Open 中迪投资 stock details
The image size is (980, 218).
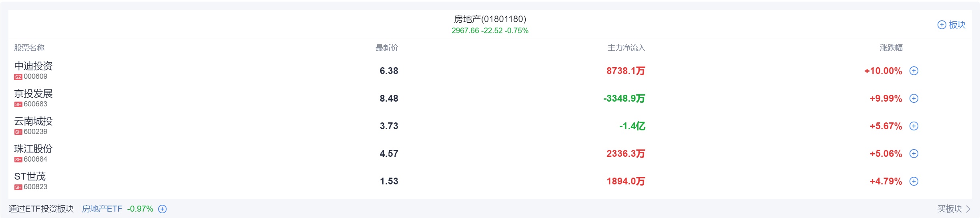coord(33,66)
